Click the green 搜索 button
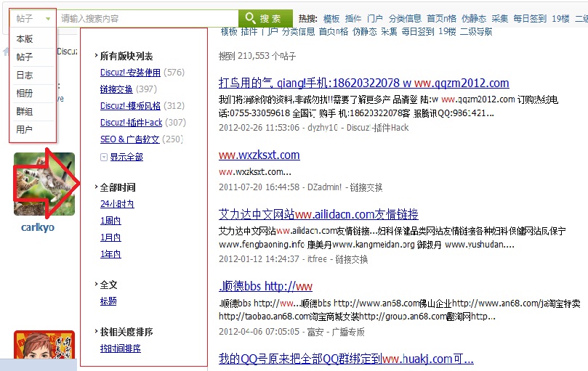Screen dimensions: 588x371 (265, 18)
